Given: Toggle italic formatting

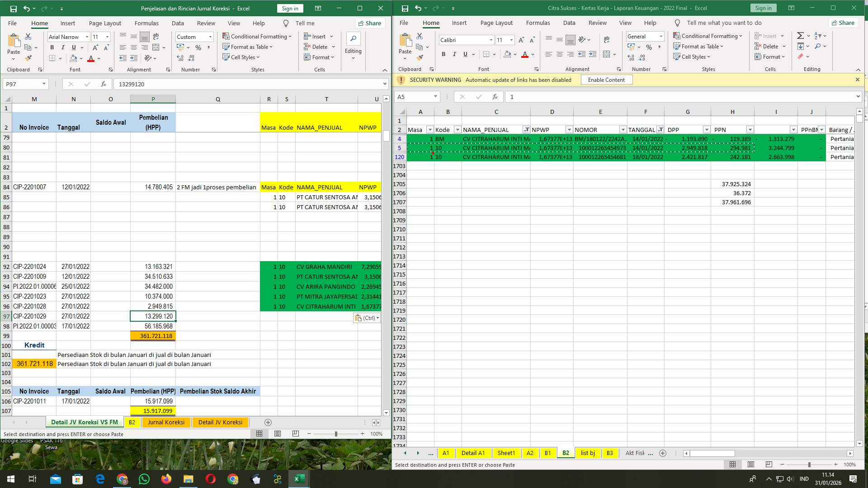Looking at the screenshot, I should (63, 47).
